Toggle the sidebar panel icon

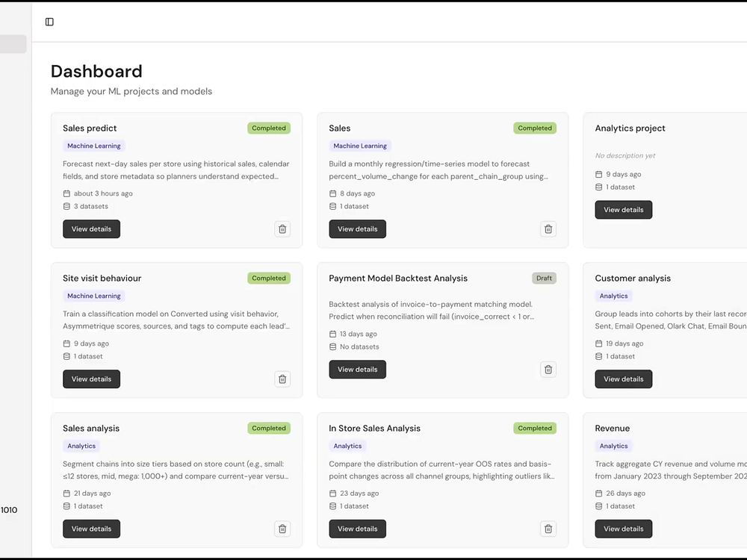tap(49, 22)
